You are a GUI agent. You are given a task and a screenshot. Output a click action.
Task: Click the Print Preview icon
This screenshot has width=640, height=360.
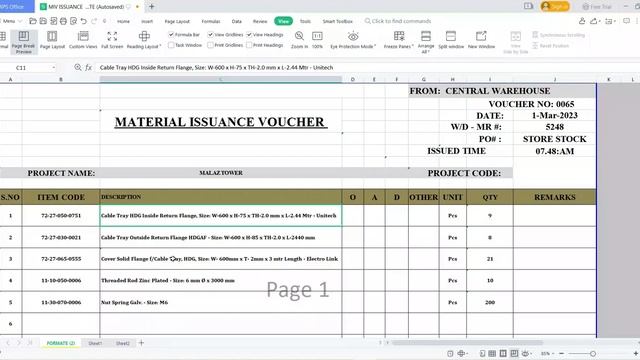(x=73, y=21)
